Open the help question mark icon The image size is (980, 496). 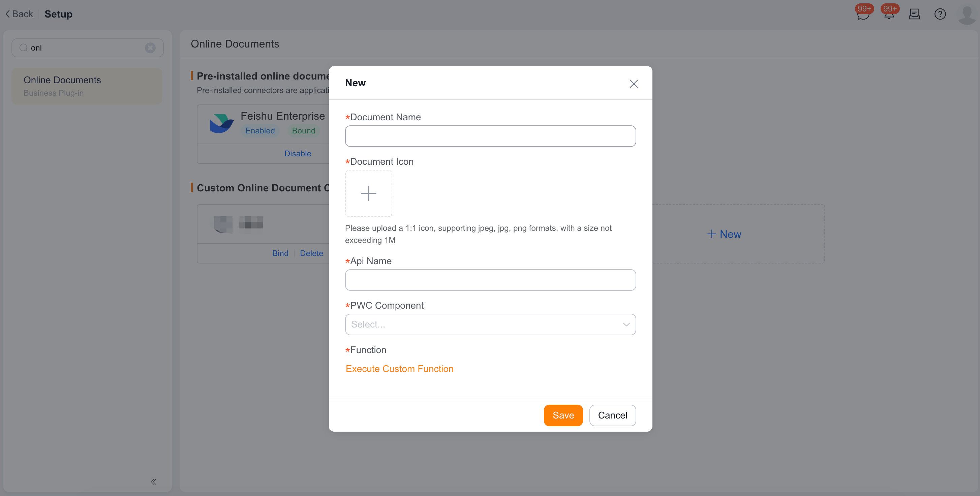pos(940,14)
